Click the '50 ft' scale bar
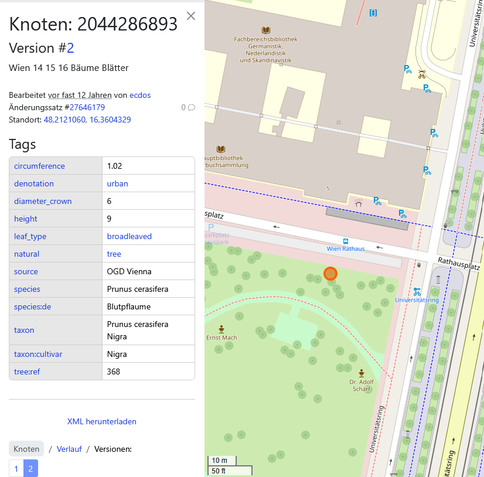Viewport: 484px width, 477px height. pyautogui.click(x=229, y=471)
